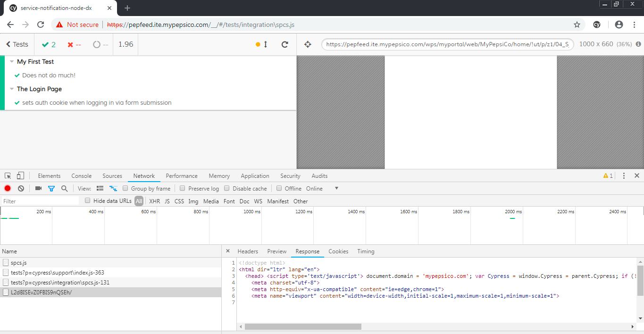The width and height of the screenshot is (644, 334).
Task: Toggle the network filter funnel icon
Action: pos(51,188)
